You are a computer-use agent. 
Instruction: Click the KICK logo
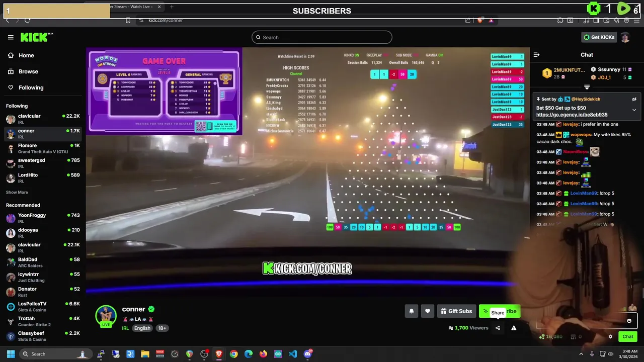[37, 37]
